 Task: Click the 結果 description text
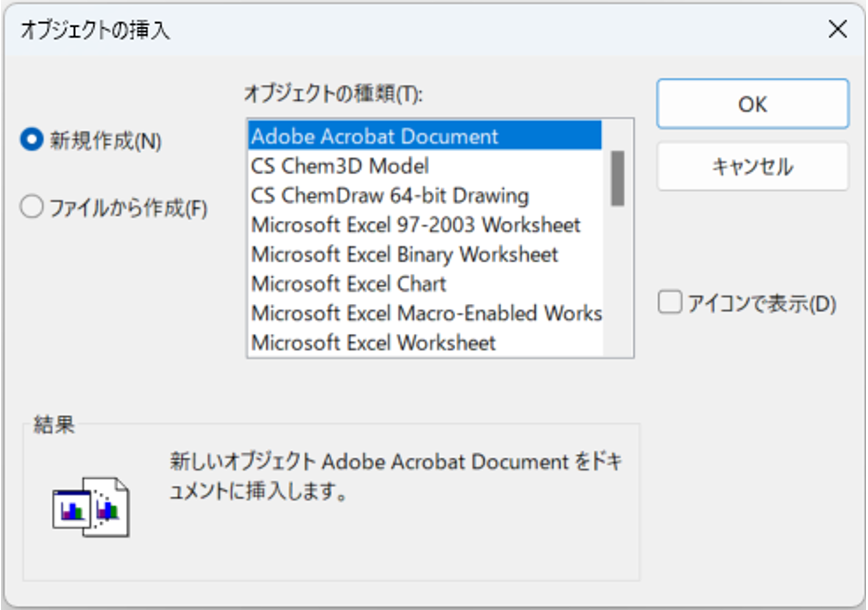(x=395, y=476)
